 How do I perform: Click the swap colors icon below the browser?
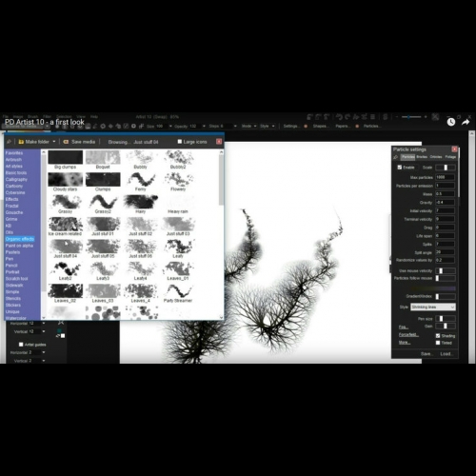(58, 336)
